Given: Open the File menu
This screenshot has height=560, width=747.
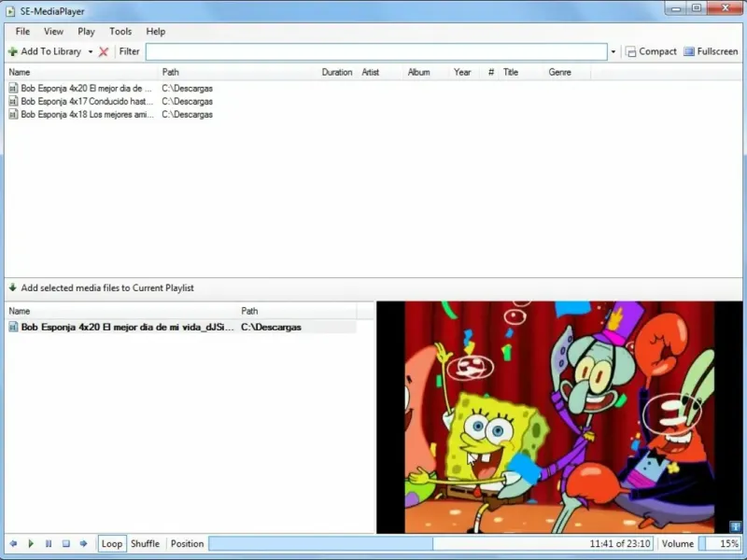Looking at the screenshot, I should point(22,32).
